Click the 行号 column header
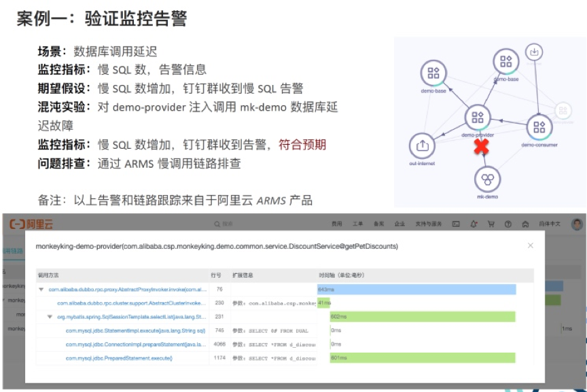This screenshot has width=587, height=392. pos(215,275)
